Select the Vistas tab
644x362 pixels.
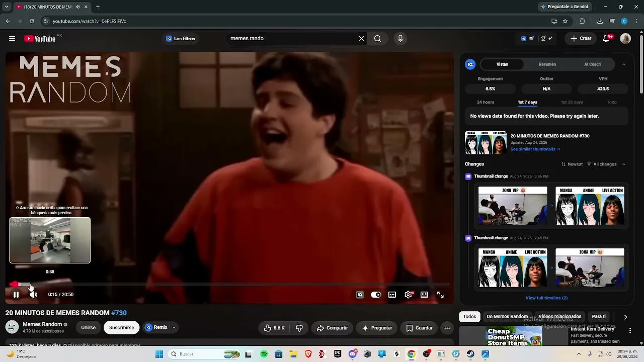point(502,64)
